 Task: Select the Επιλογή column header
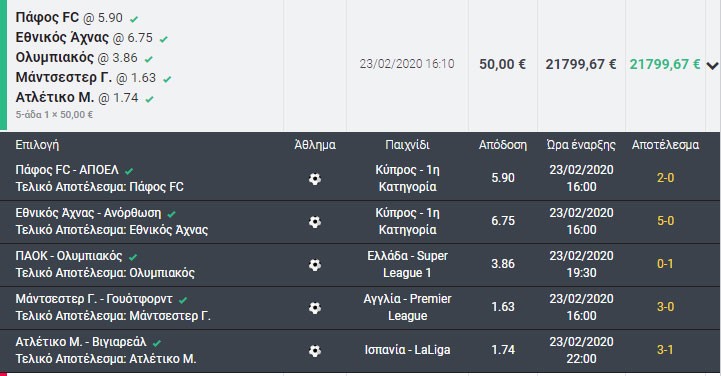tap(37, 145)
